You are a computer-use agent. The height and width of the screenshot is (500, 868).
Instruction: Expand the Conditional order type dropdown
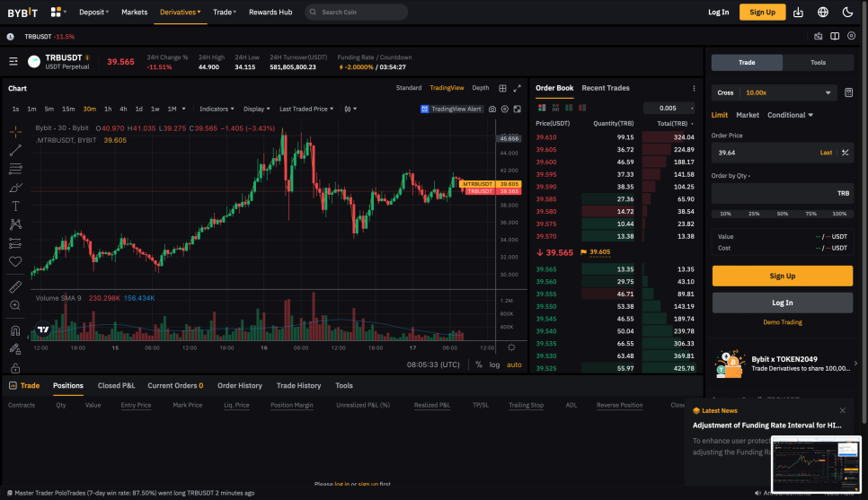tap(790, 115)
